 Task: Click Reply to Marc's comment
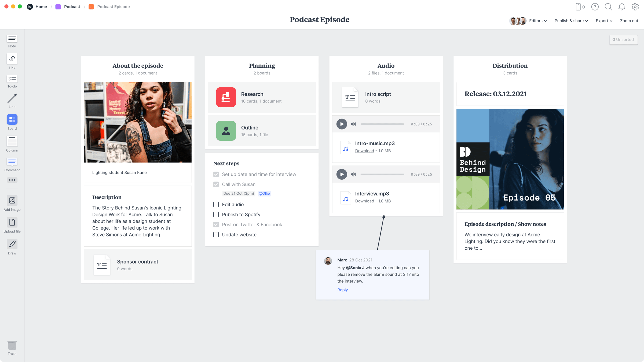(342, 290)
